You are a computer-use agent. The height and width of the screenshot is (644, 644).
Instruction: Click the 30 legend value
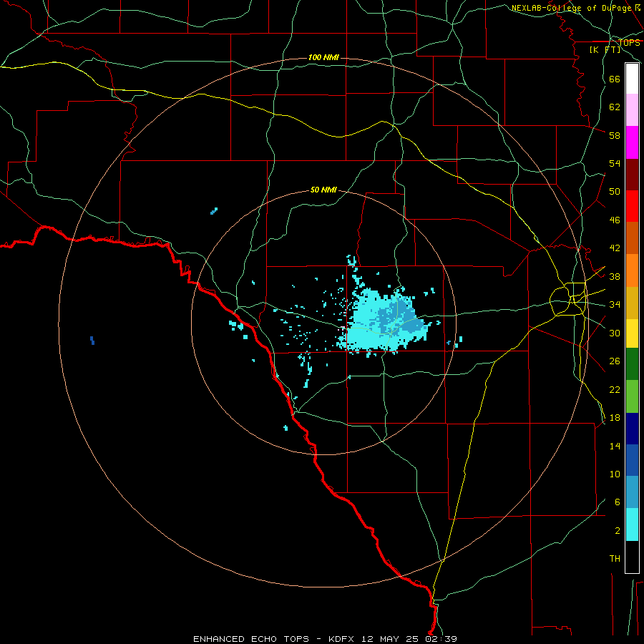[615, 333]
